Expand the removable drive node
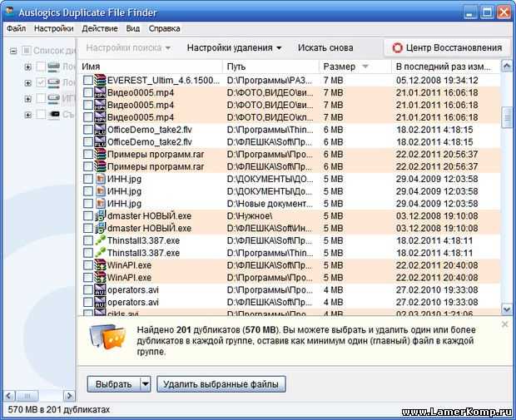Viewport: 516px width, 420px height. 28,115
